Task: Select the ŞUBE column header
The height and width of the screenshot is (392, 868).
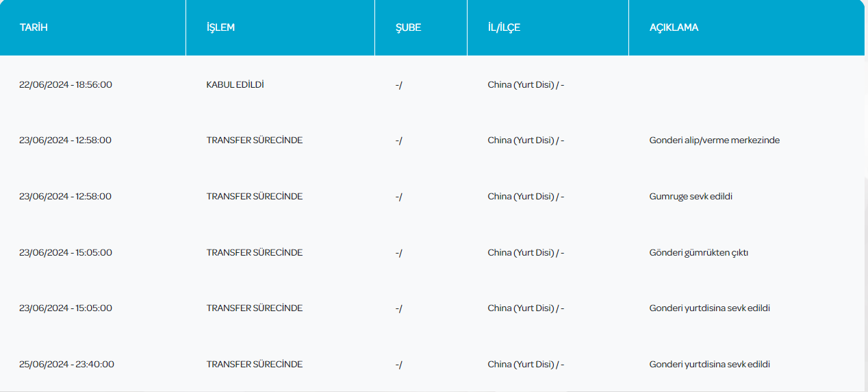Action: point(408,27)
